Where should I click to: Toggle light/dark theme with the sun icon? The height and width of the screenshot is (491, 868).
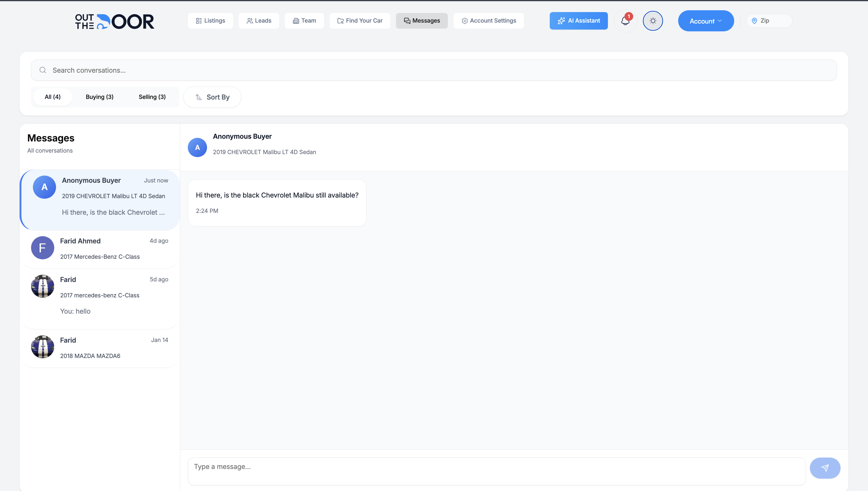coord(653,21)
